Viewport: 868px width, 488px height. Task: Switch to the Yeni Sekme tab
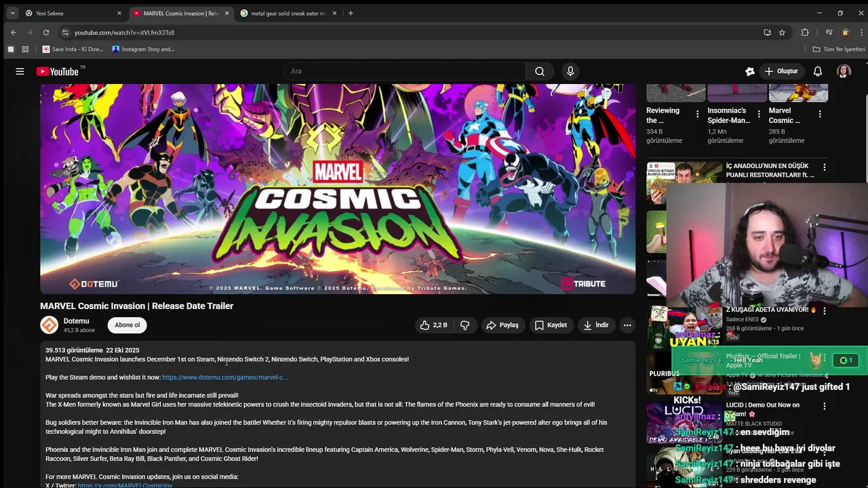tap(73, 13)
